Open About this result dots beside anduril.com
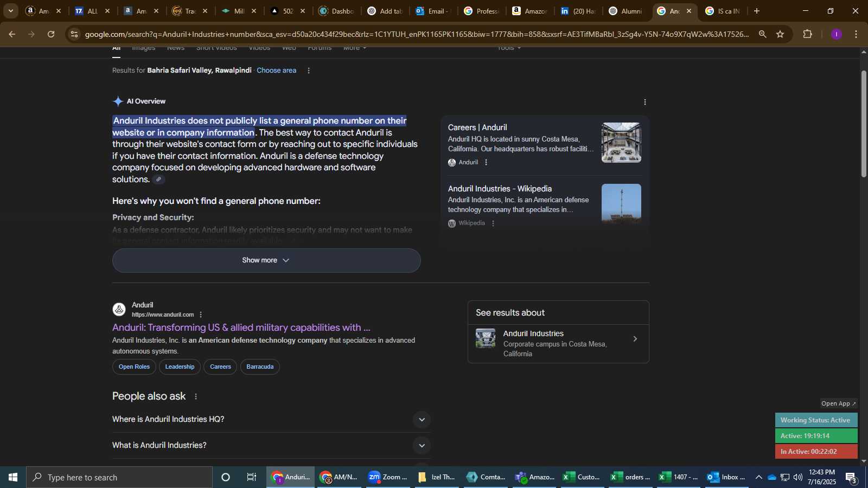This screenshot has height=488, width=868. click(201, 314)
